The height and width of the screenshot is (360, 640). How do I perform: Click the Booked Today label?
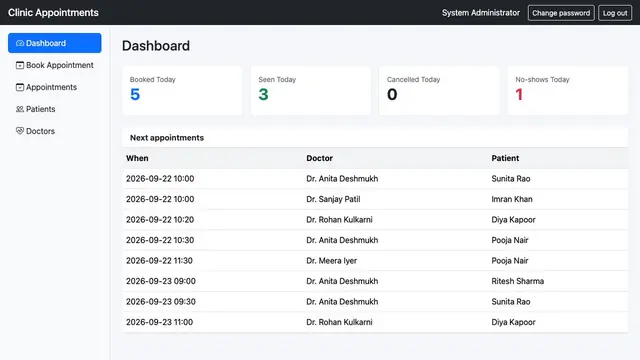153,80
